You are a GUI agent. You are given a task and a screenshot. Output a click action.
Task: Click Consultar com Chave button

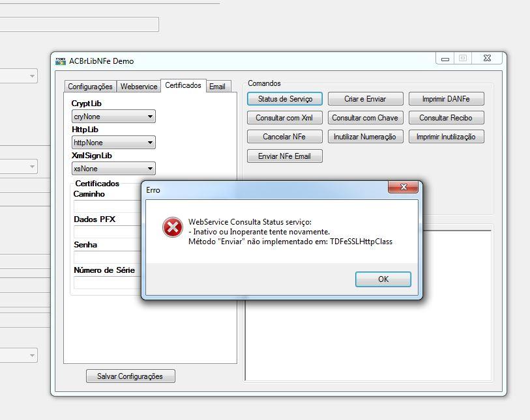(x=365, y=118)
